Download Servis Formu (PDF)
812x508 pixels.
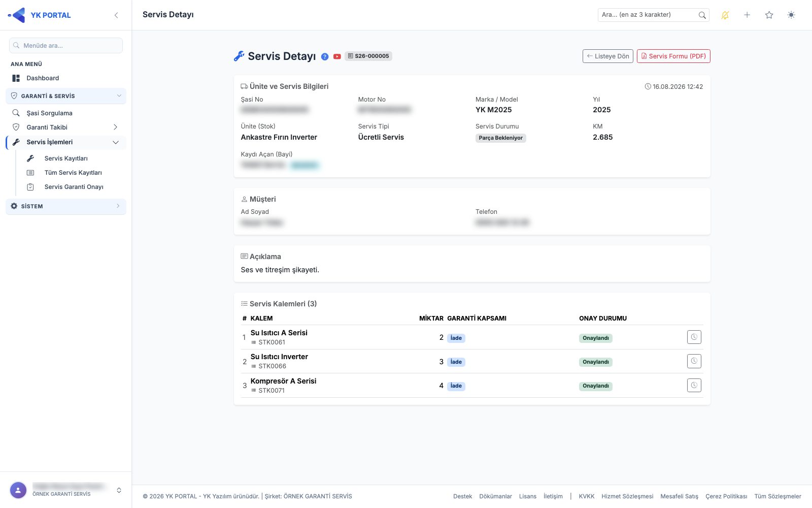[x=673, y=56]
